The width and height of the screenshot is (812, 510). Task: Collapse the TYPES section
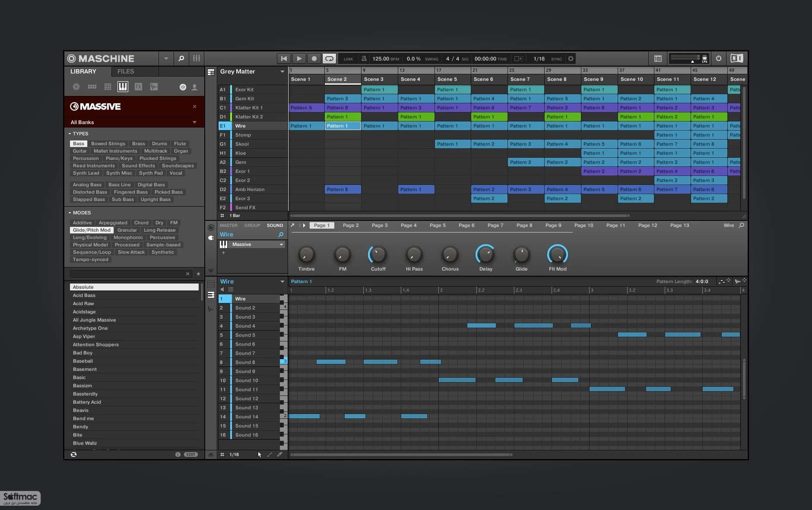(70, 134)
